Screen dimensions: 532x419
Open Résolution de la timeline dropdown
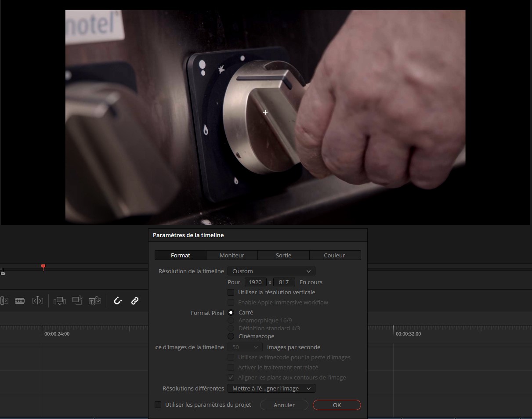pos(271,271)
